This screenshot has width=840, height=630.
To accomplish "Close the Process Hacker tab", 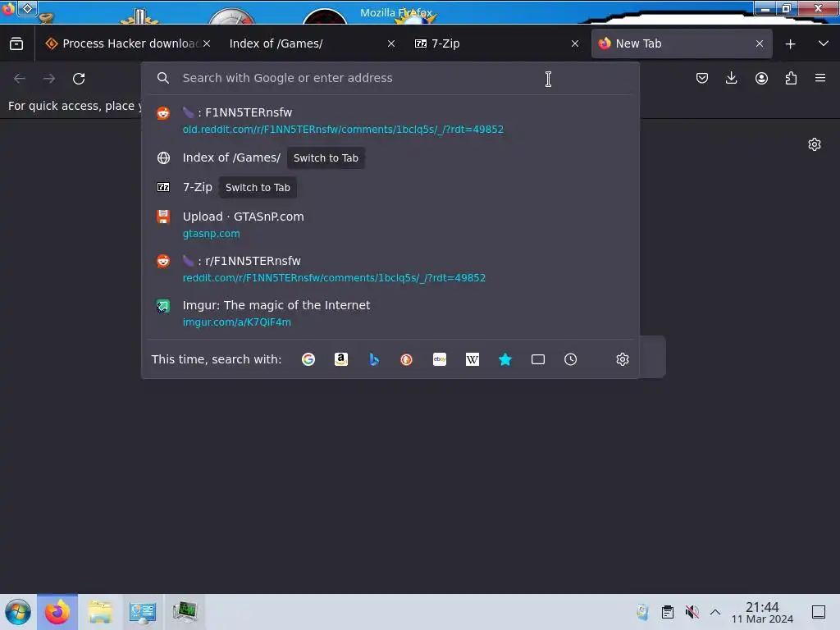I will (x=207, y=44).
